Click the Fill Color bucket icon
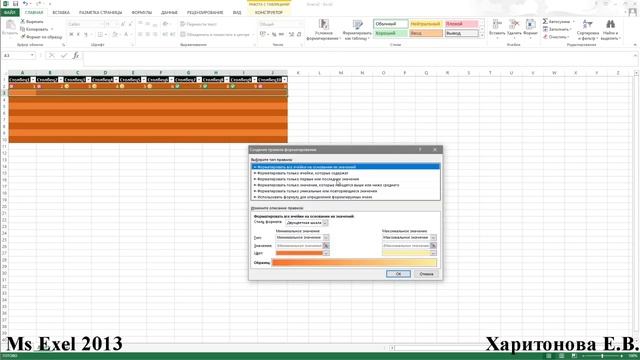The image size is (640, 360). click(x=115, y=35)
